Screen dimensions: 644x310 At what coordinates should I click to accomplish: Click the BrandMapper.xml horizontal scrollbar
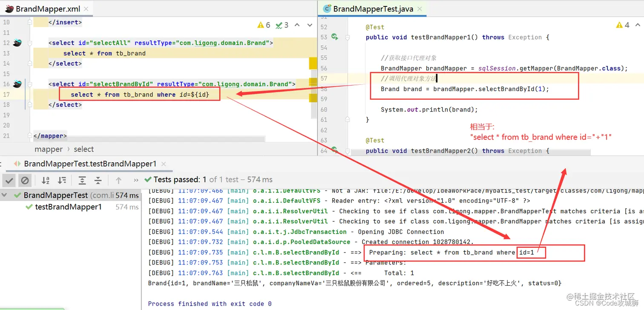(149, 139)
